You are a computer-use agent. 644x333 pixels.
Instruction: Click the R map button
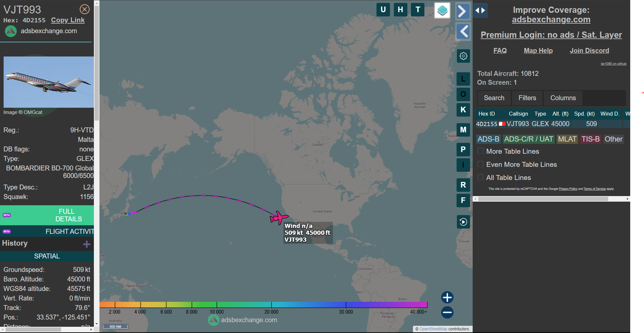[463, 185]
